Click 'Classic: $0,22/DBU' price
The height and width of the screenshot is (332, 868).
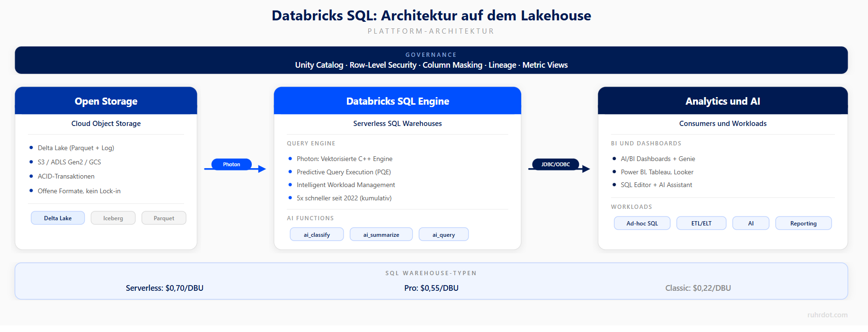click(698, 288)
